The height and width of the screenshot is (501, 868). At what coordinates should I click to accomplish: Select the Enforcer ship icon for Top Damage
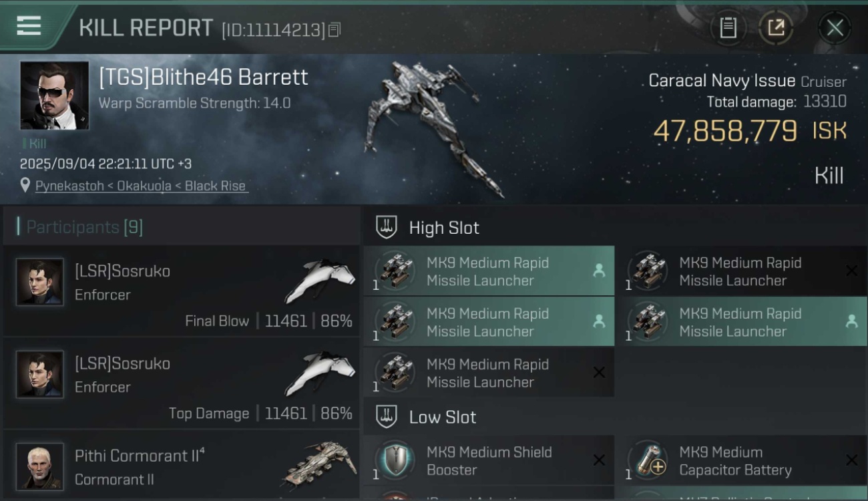click(x=320, y=373)
